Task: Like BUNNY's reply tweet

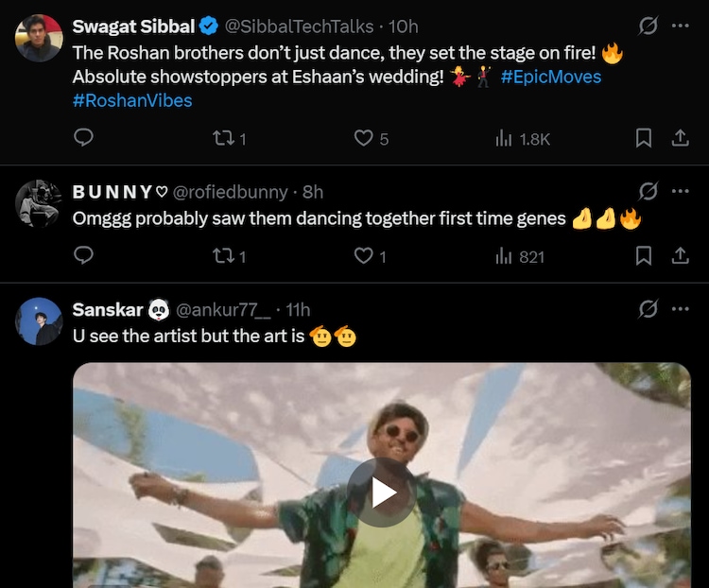Action: coord(364,256)
